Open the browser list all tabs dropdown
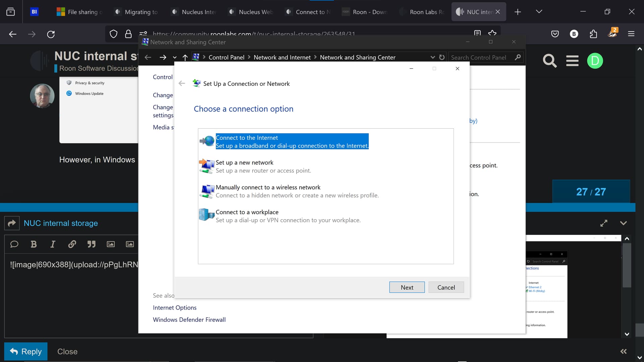 pyautogui.click(x=539, y=12)
